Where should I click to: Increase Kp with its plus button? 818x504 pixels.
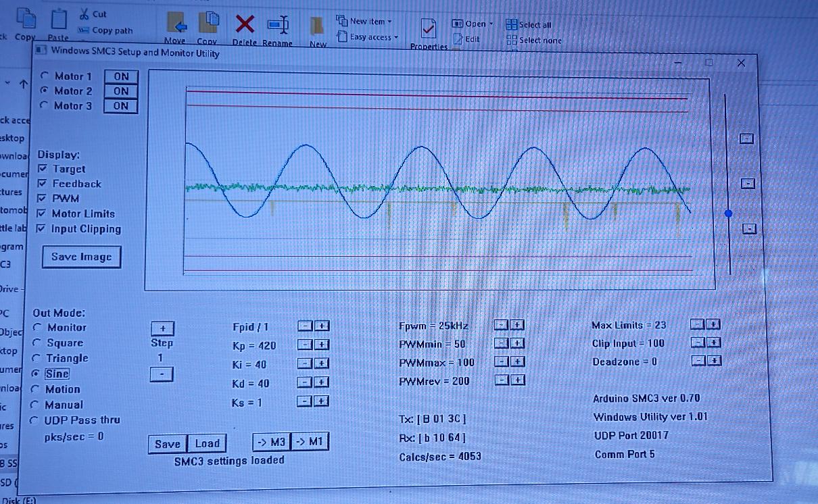[x=322, y=345]
